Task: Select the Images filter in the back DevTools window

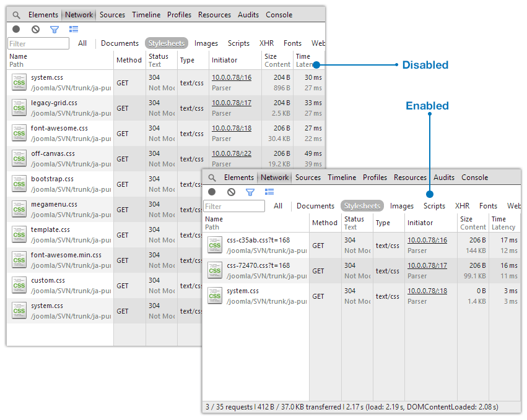Action: click(x=206, y=43)
